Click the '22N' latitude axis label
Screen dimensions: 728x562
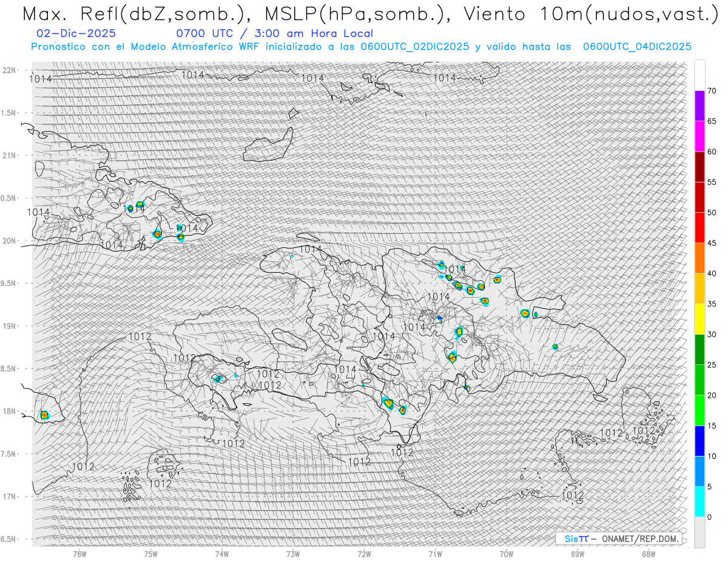(8, 70)
